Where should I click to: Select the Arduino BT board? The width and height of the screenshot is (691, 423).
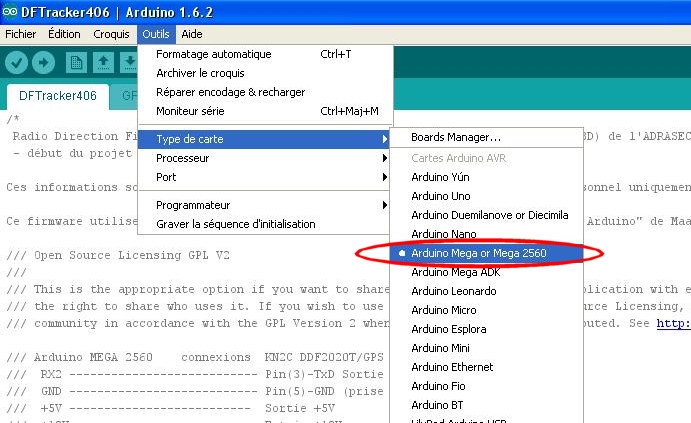click(x=487, y=405)
